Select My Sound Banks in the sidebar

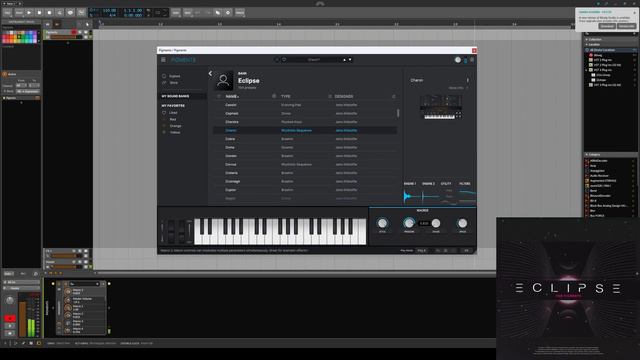tap(182, 96)
